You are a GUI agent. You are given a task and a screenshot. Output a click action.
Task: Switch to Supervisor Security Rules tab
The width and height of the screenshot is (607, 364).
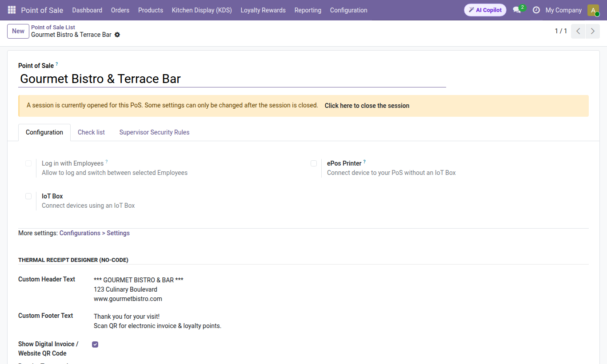[155, 132]
